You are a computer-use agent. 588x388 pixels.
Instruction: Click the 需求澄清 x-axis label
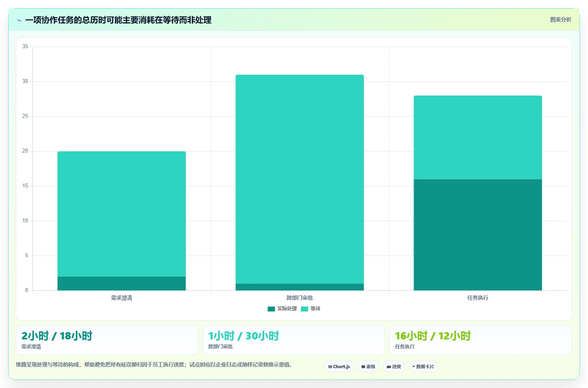(x=121, y=298)
